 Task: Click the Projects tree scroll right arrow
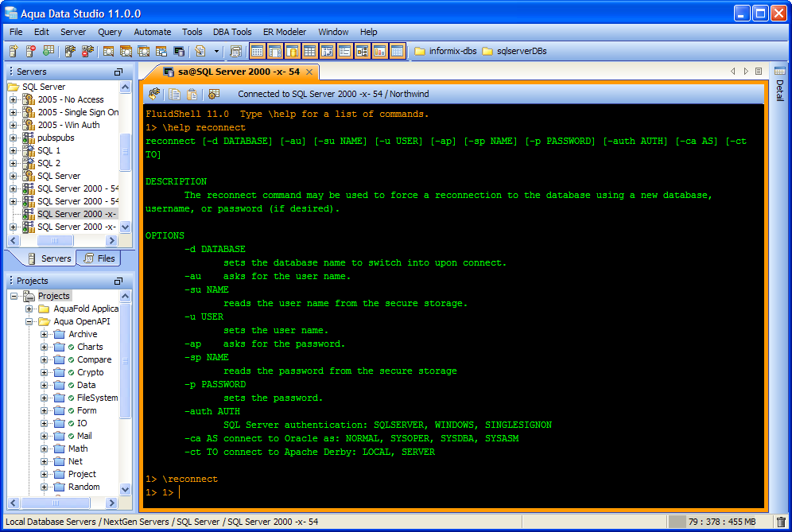[x=112, y=503]
